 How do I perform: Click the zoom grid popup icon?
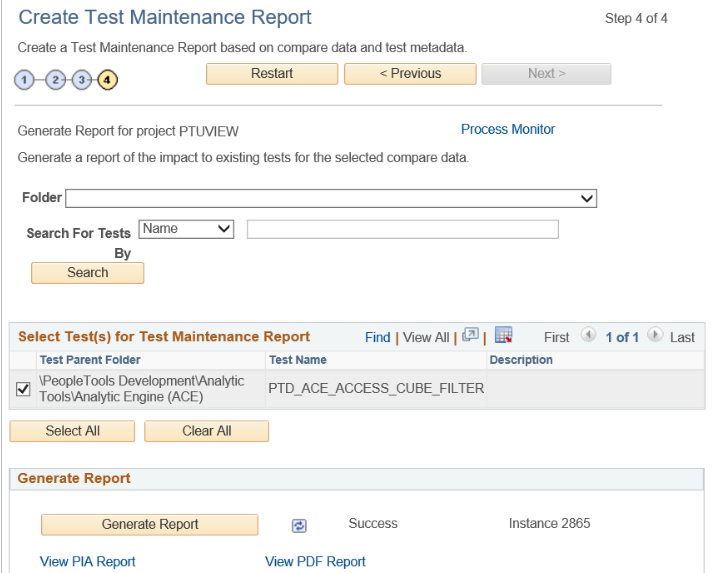click(x=468, y=336)
